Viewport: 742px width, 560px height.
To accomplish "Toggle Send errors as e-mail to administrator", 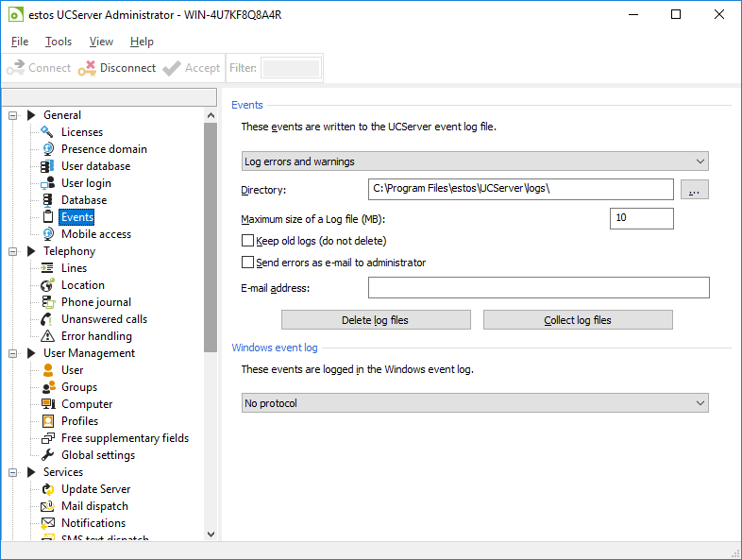I will pos(248,263).
